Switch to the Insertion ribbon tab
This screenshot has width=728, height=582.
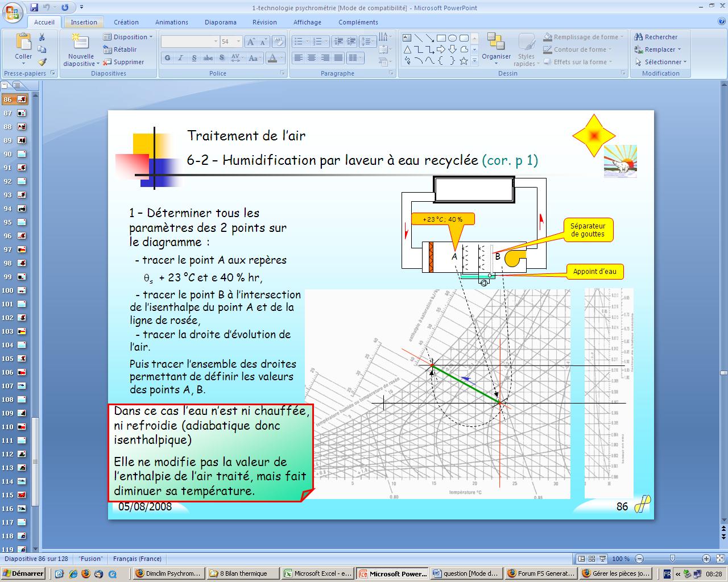(x=84, y=22)
